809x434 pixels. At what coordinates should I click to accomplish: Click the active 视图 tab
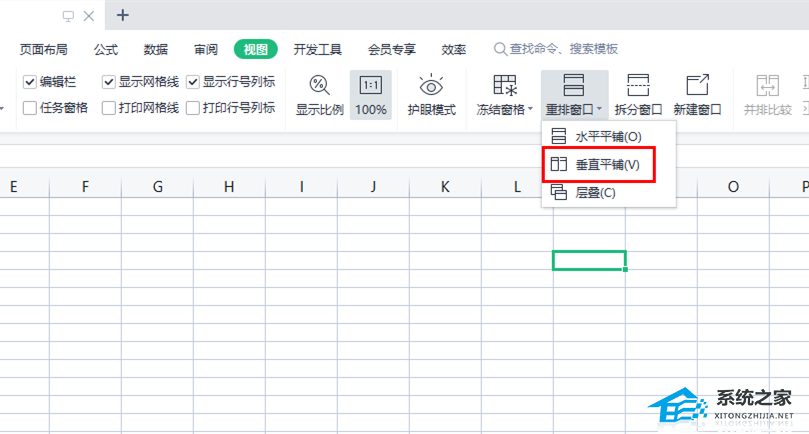(255, 50)
